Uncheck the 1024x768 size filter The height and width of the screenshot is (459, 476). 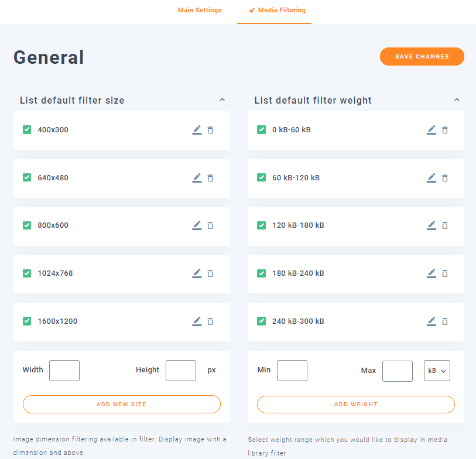pyautogui.click(x=27, y=273)
